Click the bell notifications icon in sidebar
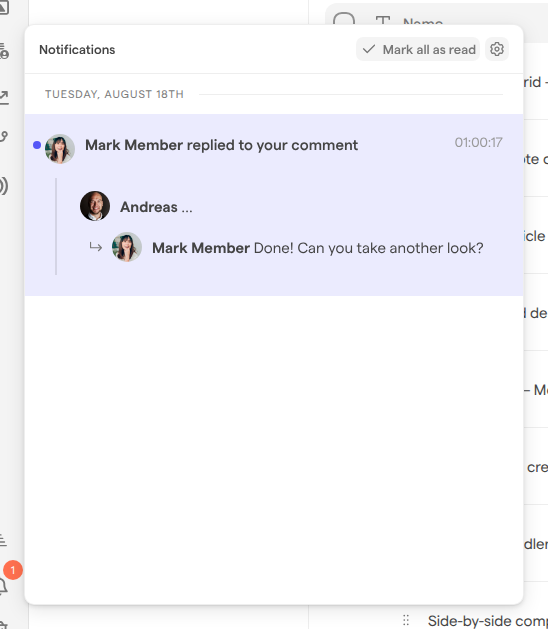 [2, 586]
